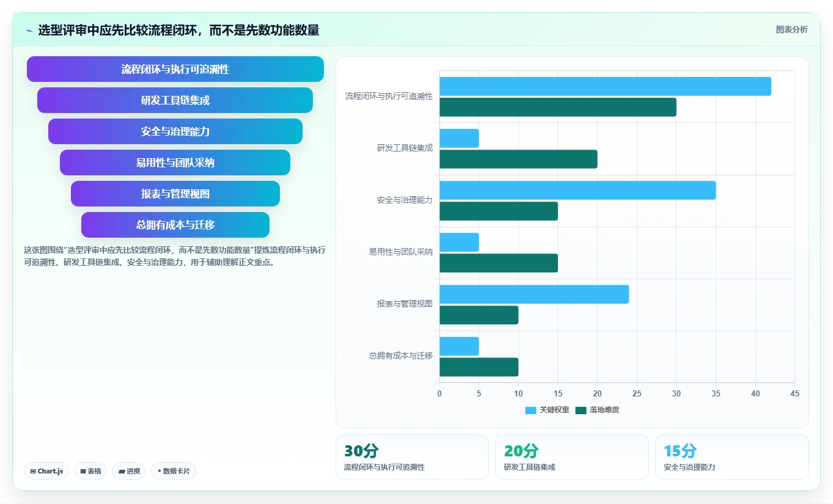Screen dimensions: 833x504
Task: Click 关键权重 bar for 安全与治理能力
Action: point(578,190)
